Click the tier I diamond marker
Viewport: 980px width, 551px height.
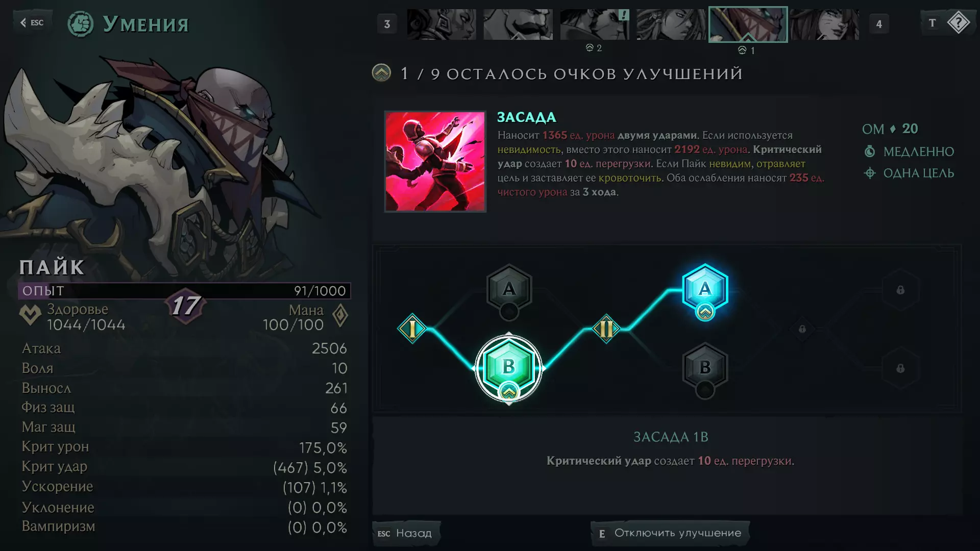pyautogui.click(x=412, y=329)
